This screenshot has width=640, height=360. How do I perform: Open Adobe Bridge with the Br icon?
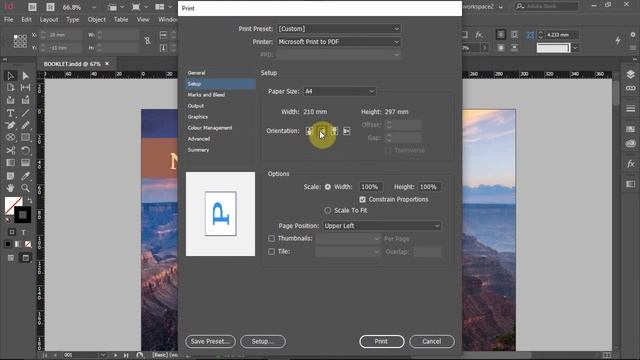[32, 7]
